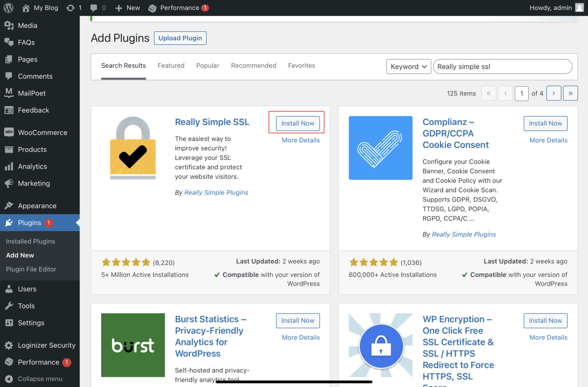Click the plugin search input field
The image size is (588, 387).
point(503,67)
